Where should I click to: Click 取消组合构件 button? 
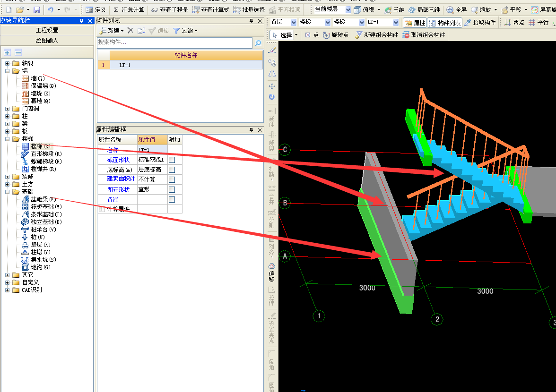(x=424, y=35)
